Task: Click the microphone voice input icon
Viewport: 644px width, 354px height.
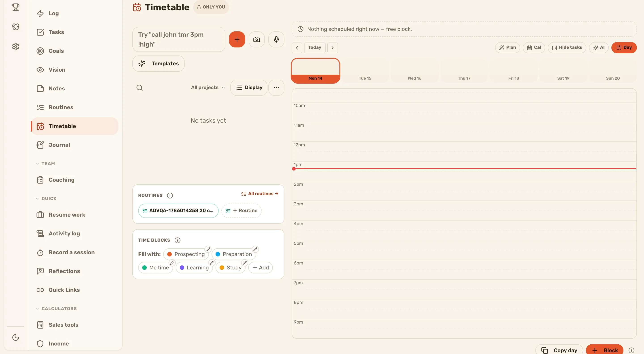Action: pos(276,39)
